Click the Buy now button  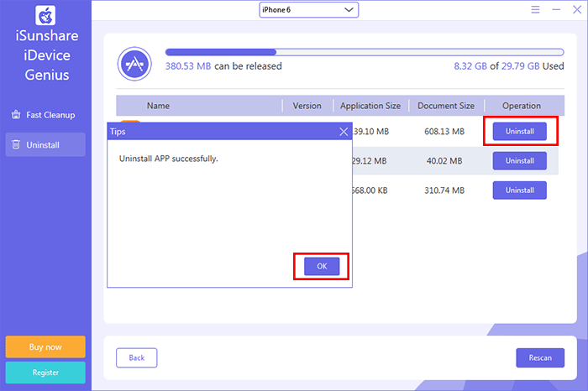point(45,347)
